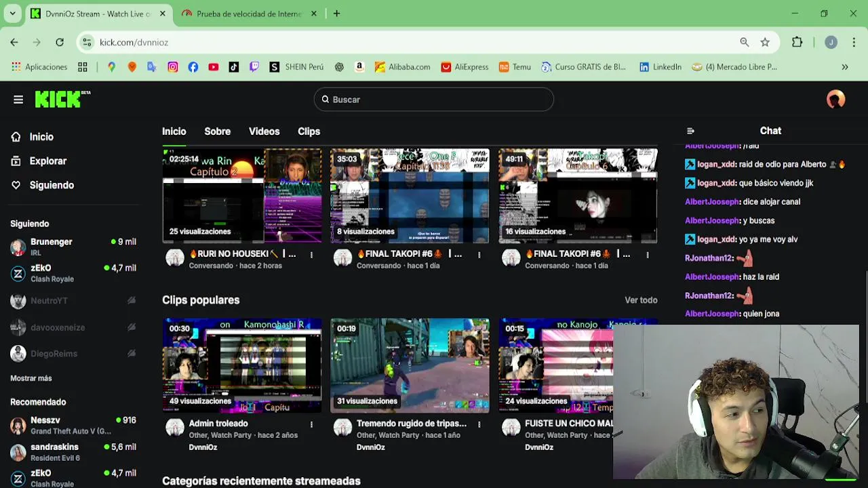Open a new browser tab

[x=336, y=14]
